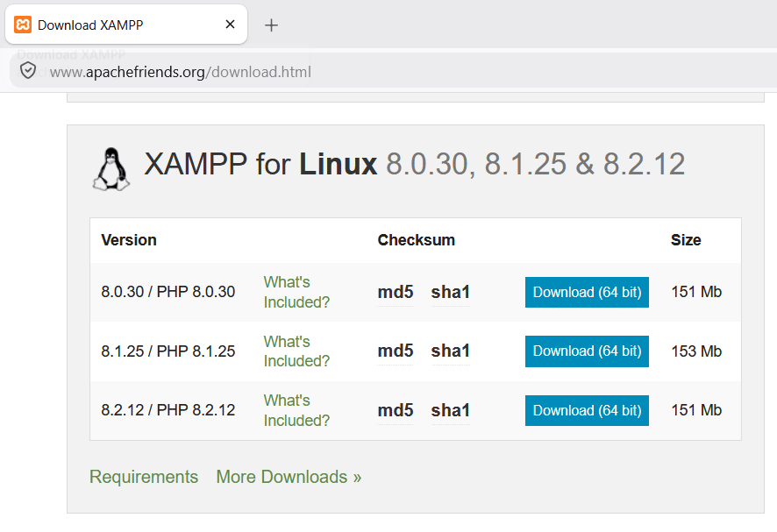Open the Requirements link

(x=144, y=477)
